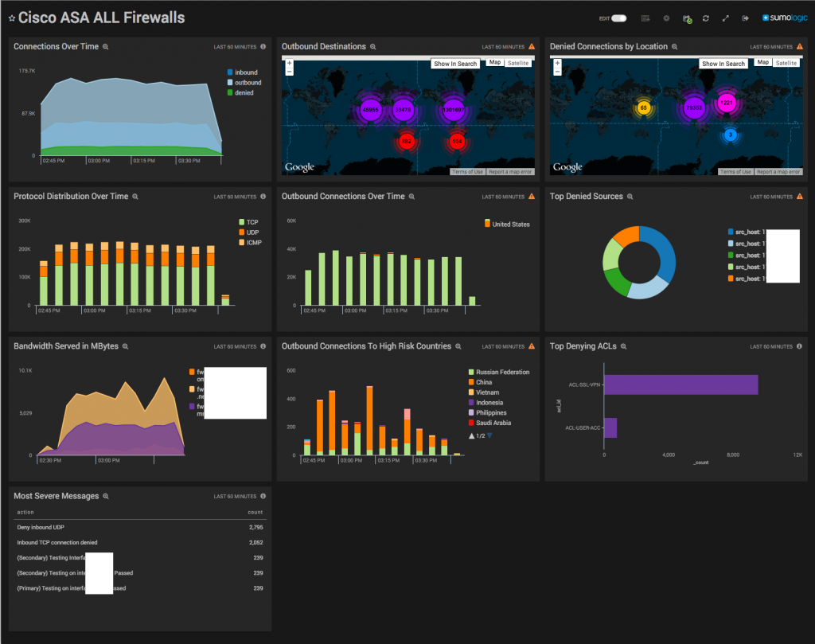
Task: Open Protocol Distribution Over Time search icon
Action: (x=135, y=197)
